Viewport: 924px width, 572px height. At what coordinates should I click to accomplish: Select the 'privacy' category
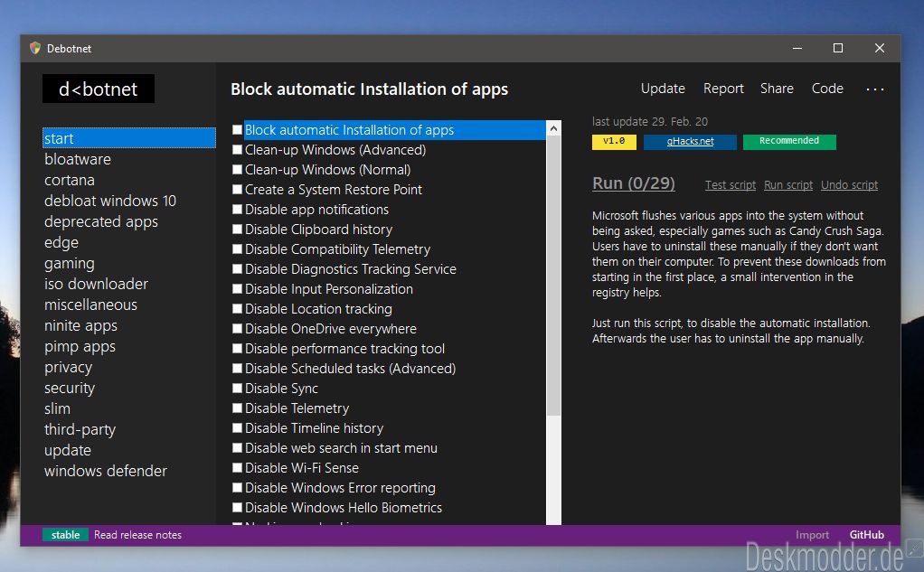click(69, 368)
